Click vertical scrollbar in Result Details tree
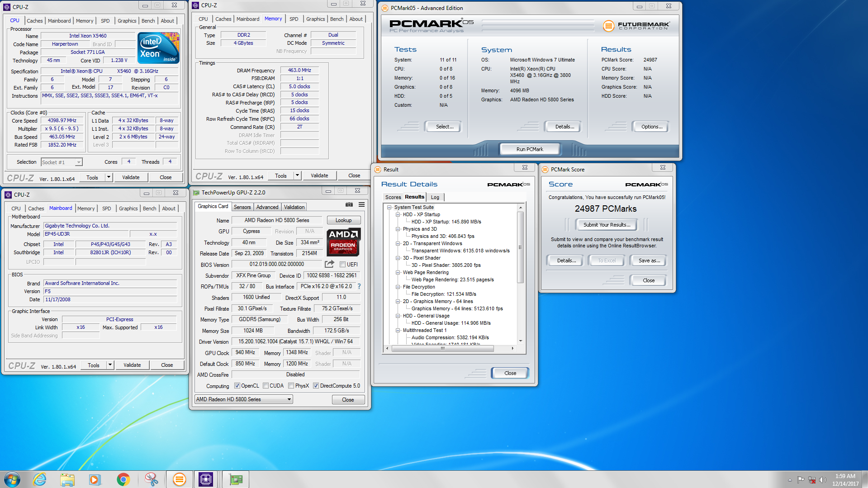Viewport: 868px width, 488px height. point(520,247)
